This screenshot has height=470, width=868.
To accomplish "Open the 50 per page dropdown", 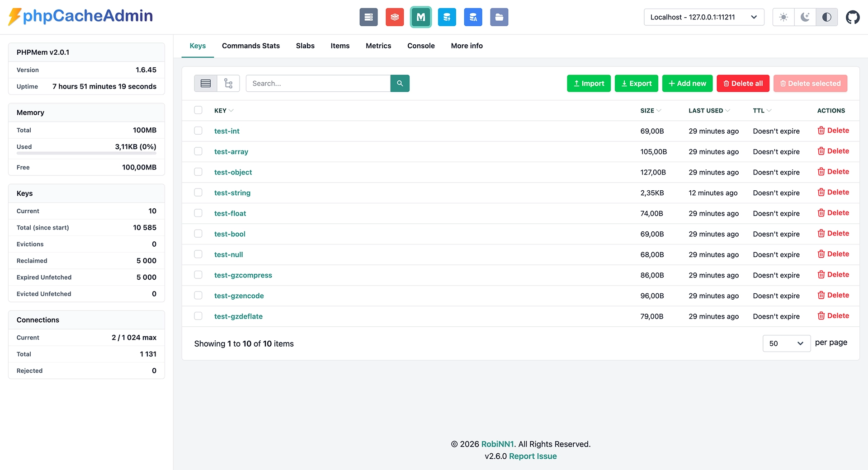I will coord(786,343).
